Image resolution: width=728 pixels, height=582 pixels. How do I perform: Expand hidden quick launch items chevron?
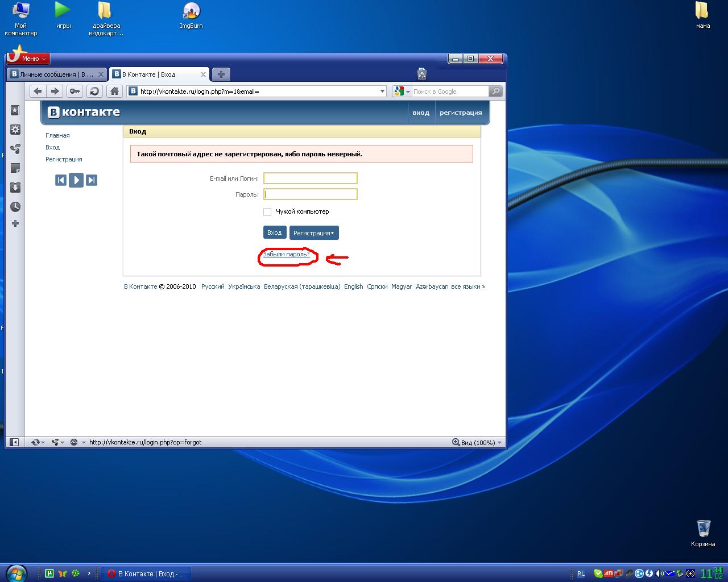point(89,573)
